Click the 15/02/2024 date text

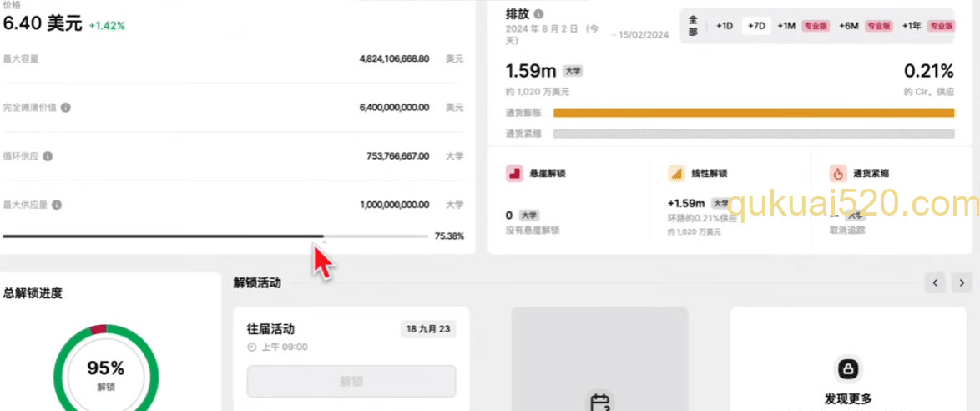643,35
